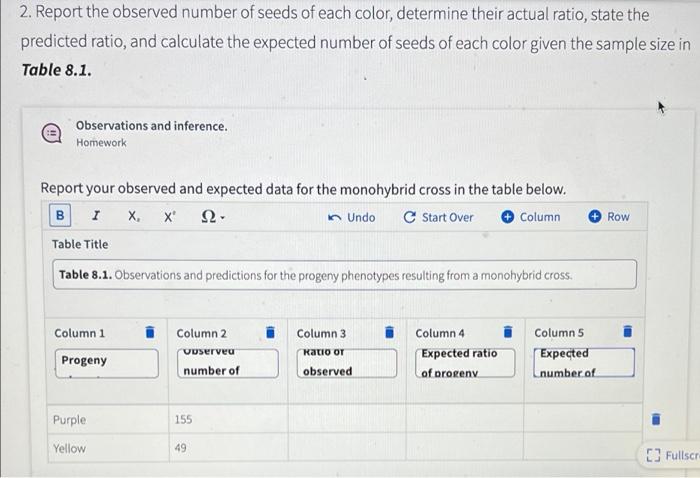Delete Column 5 using its trash icon
The height and width of the screenshot is (478, 700).
click(x=627, y=331)
